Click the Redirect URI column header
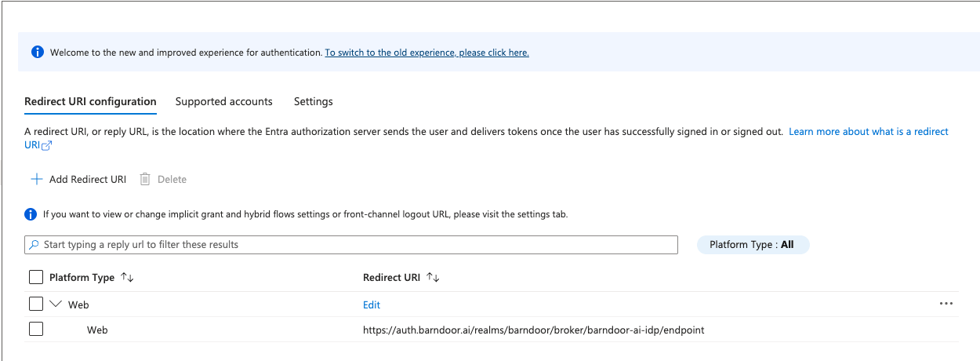 click(x=392, y=278)
